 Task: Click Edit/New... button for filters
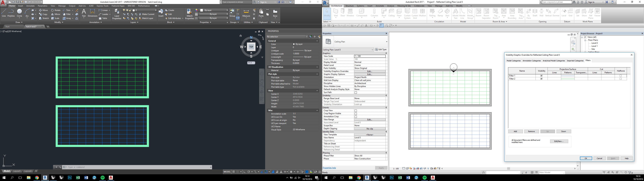click(x=559, y=141)
